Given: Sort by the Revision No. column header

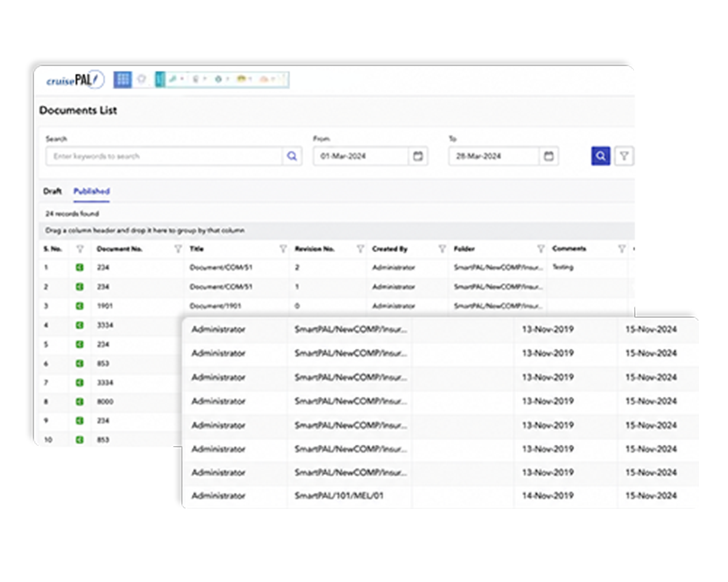Looking at the screenshot, I should 314,249.
